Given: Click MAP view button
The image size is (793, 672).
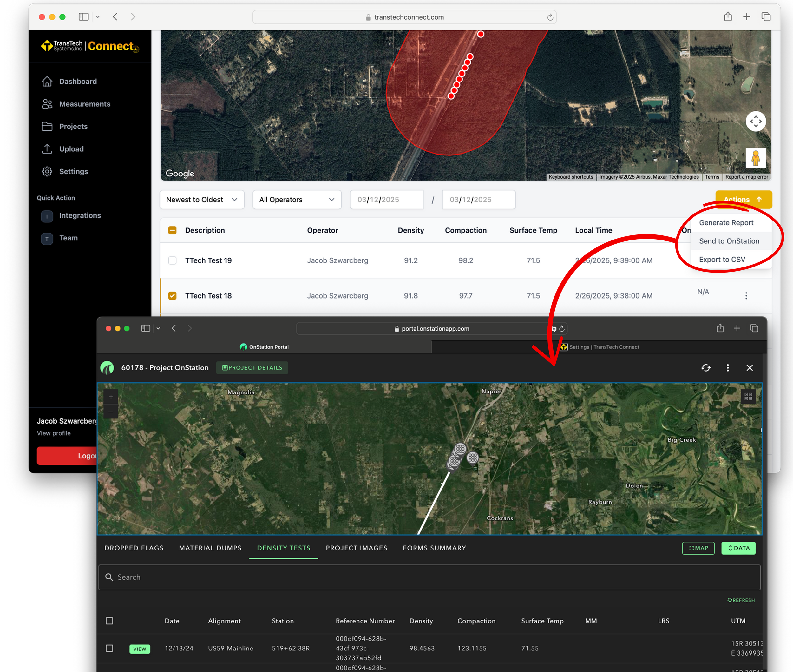Looking at the screenshot, I should pos(698,548).
